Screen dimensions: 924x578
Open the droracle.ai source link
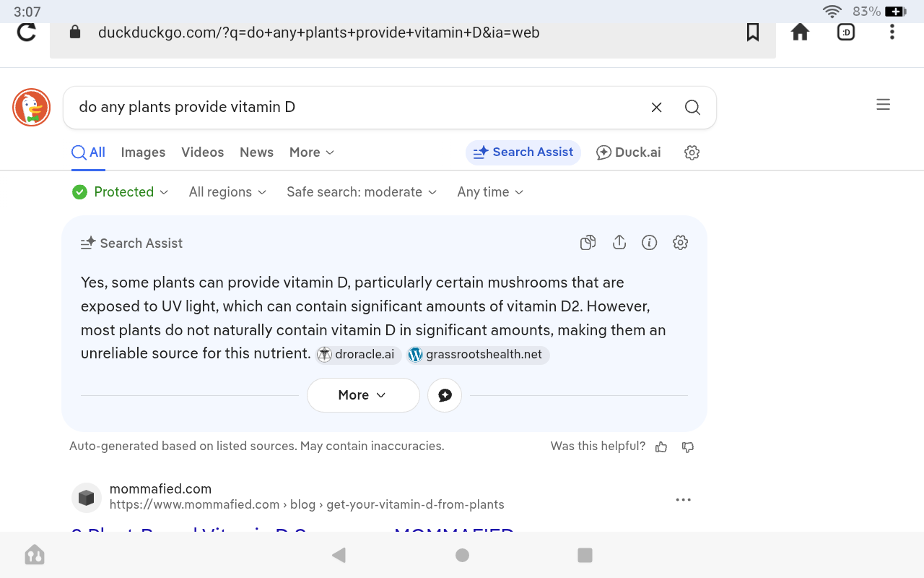(x=359, y=355)
